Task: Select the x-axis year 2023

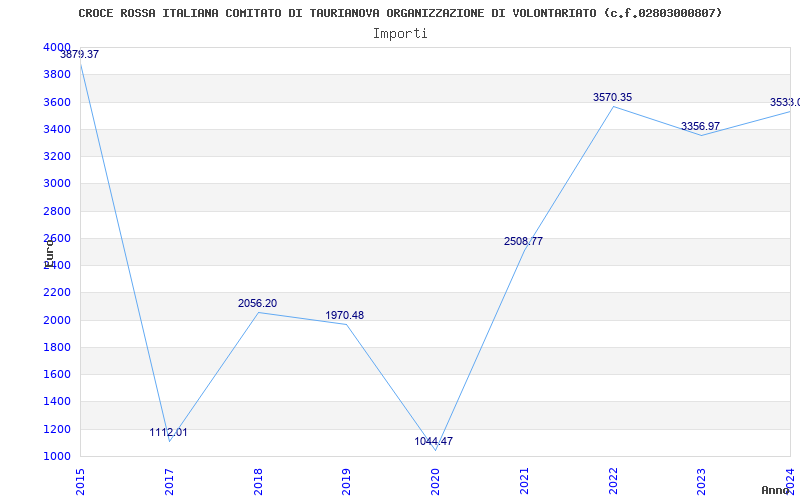Action: pos(702,482)
